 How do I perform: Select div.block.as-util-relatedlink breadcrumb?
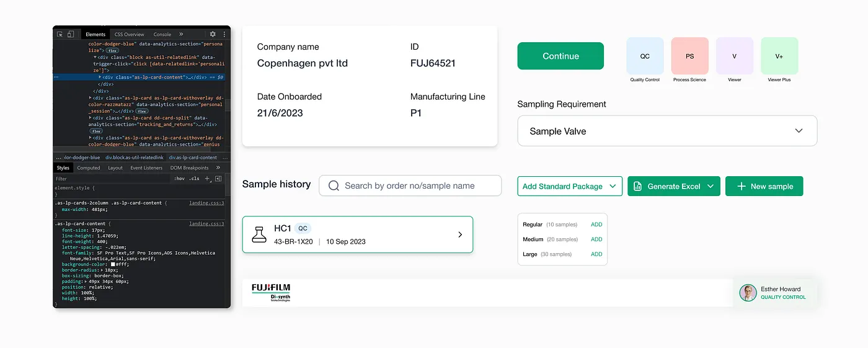[x=135, y=158]
